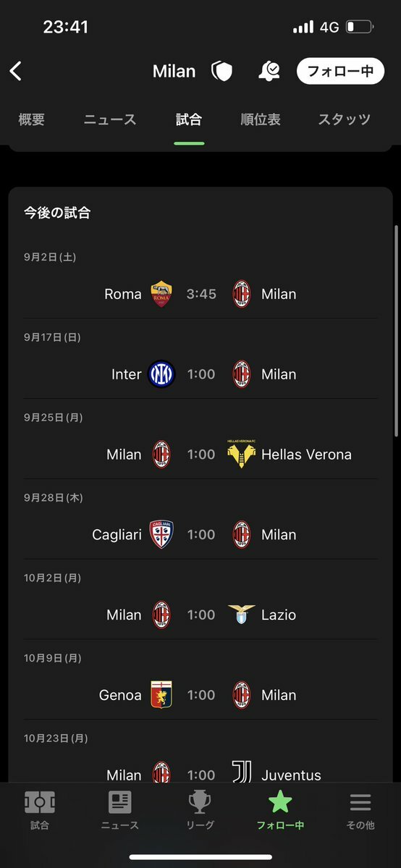Open その他 menu in bottom navigation
401x868 pixels.
[360, 810]
